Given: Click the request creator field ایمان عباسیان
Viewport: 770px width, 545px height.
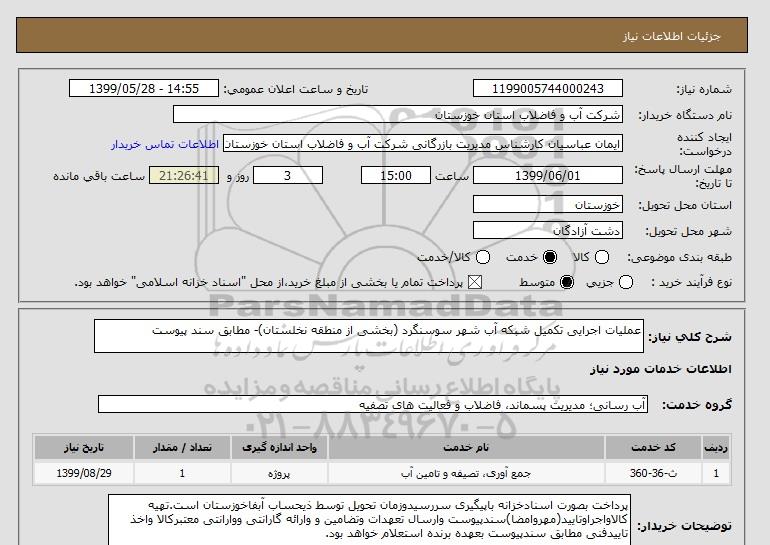Looking at the screenshot, I should point(423,144).
